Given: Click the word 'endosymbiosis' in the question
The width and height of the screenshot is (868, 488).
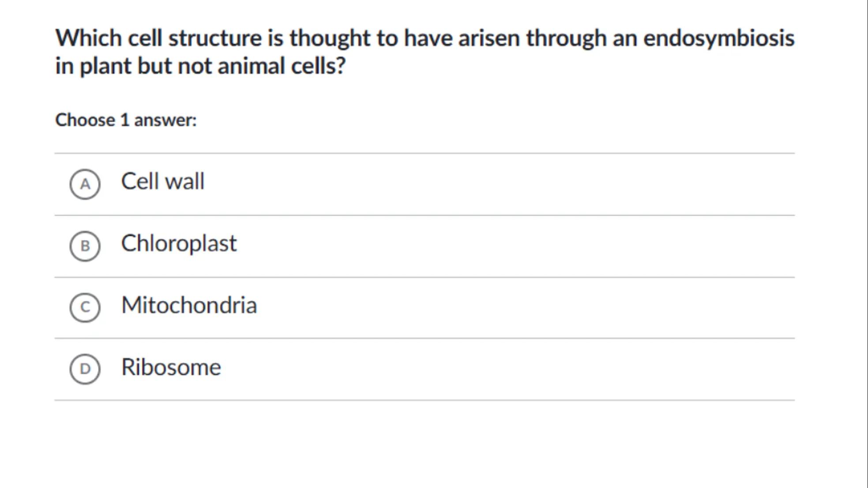Looking at the screenshot, I should point(718,38).
